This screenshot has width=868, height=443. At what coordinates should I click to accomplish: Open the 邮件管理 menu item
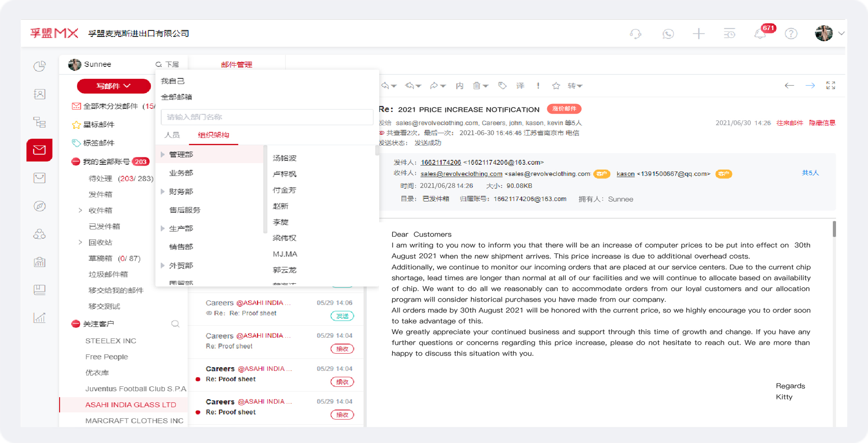pyautogui.click(x=236, y=64)
